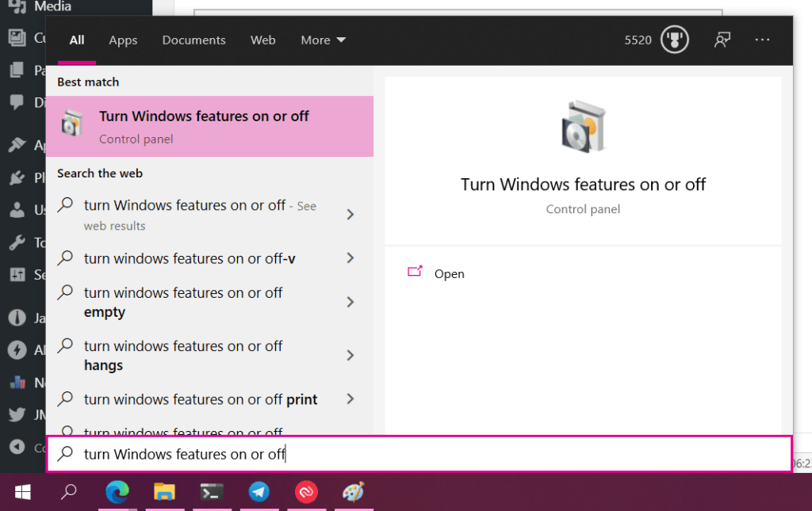Click the Plugins plug icon in WordPress sidebar
The height and width of the screenshot is (511, 812).
click(17, 178)
